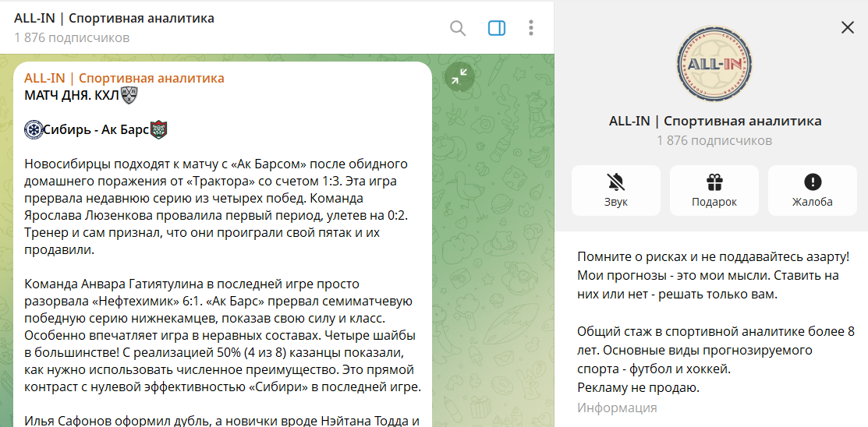Click the channel title in the top header
868x427 pixels.
pyautogui.click(x=114, y=18)
